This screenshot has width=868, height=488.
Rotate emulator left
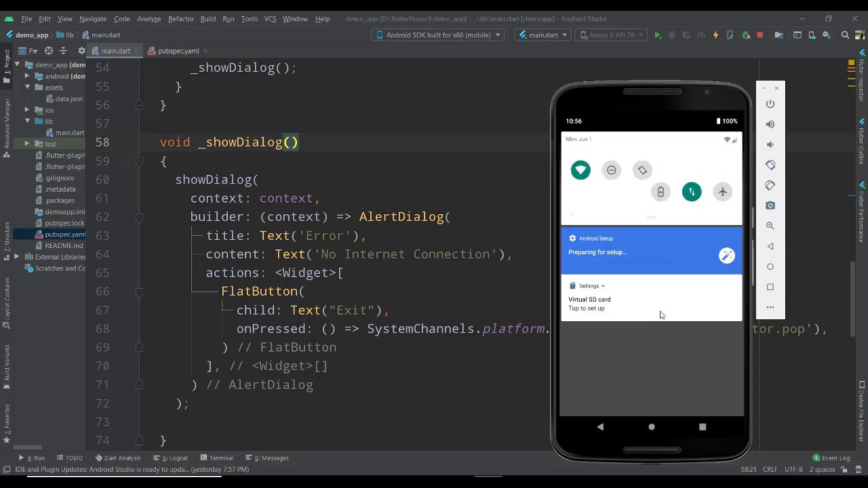click(770, 165)
